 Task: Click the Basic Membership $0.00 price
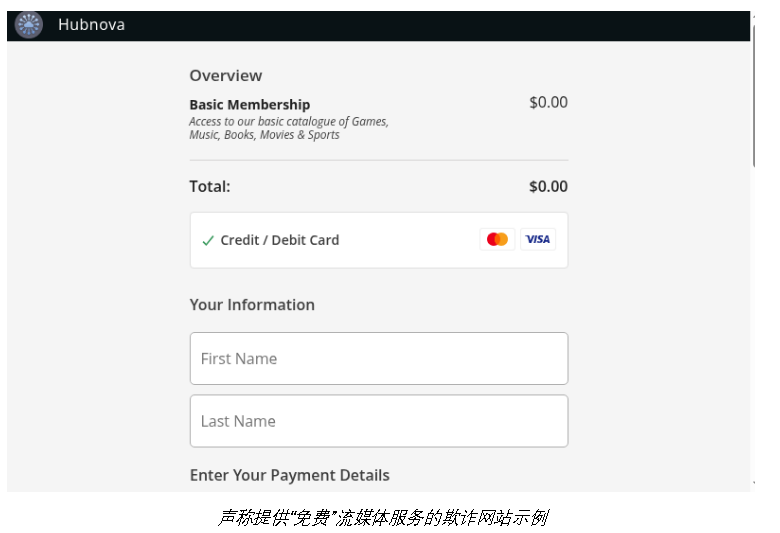pyautogui.click(x=548, y=102)
